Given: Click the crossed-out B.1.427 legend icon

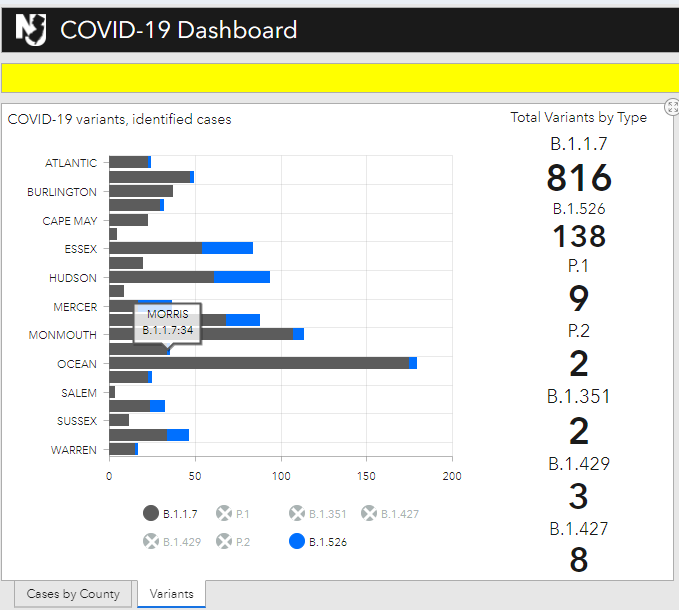Looking at the screenshot, I should point(369,514).
